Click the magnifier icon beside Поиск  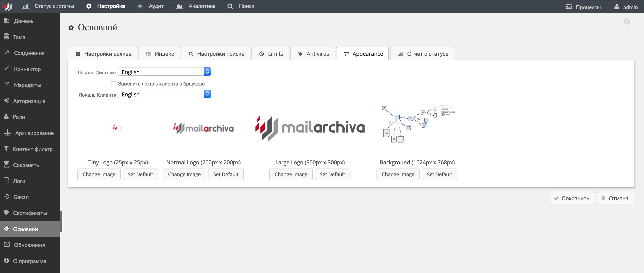coord(230,7)
